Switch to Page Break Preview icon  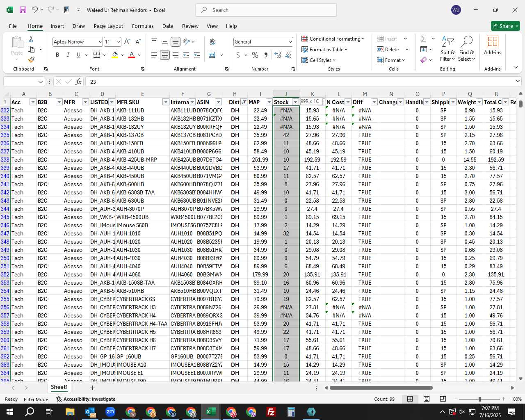[x=443, y=399]
